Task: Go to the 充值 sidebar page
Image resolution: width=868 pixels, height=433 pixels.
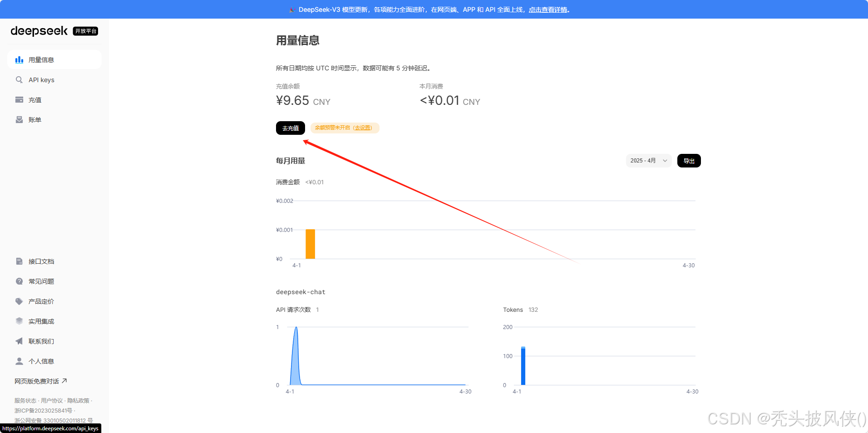Action: click(54, 100)
